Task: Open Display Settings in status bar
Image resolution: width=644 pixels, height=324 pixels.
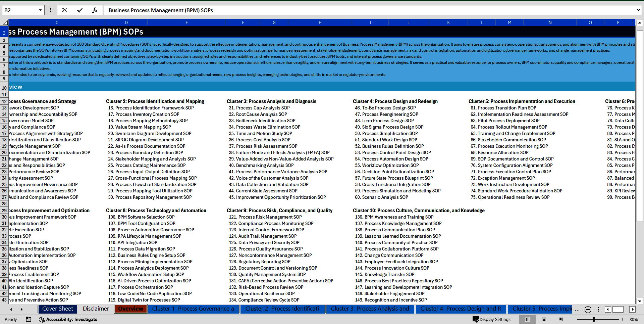Action: [491, 319]
